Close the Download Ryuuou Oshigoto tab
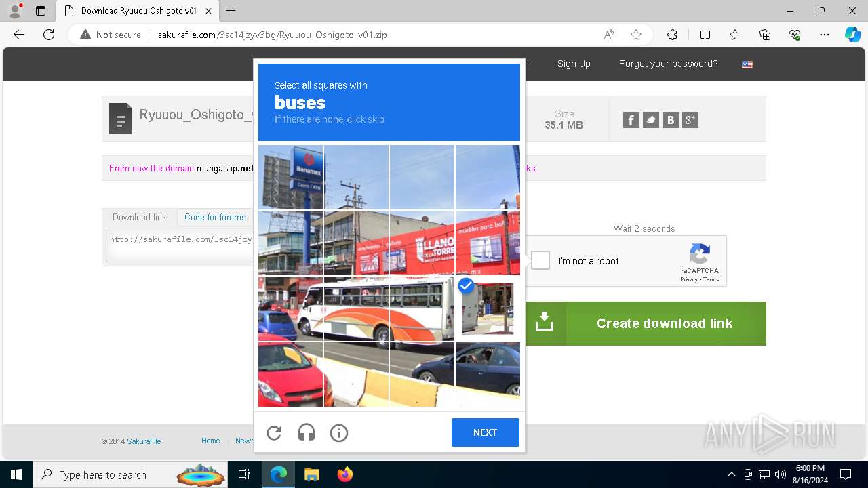Screen dimensions: 868x488 (209, 11)
